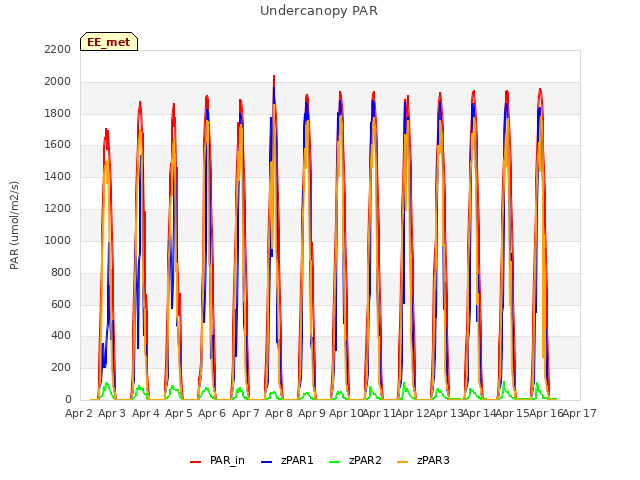Click the Apr 9 x-axis label
The image size is (640, 480).
(312, 413)
